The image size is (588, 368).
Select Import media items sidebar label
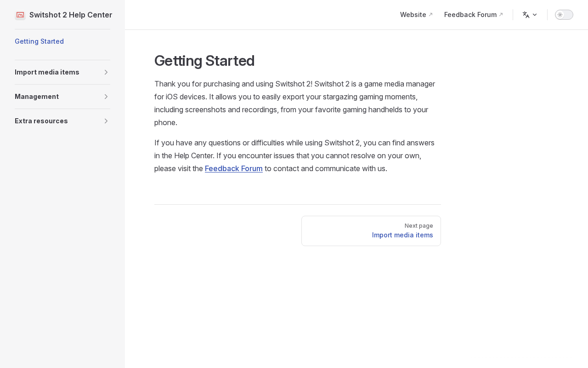pos(47,72)
